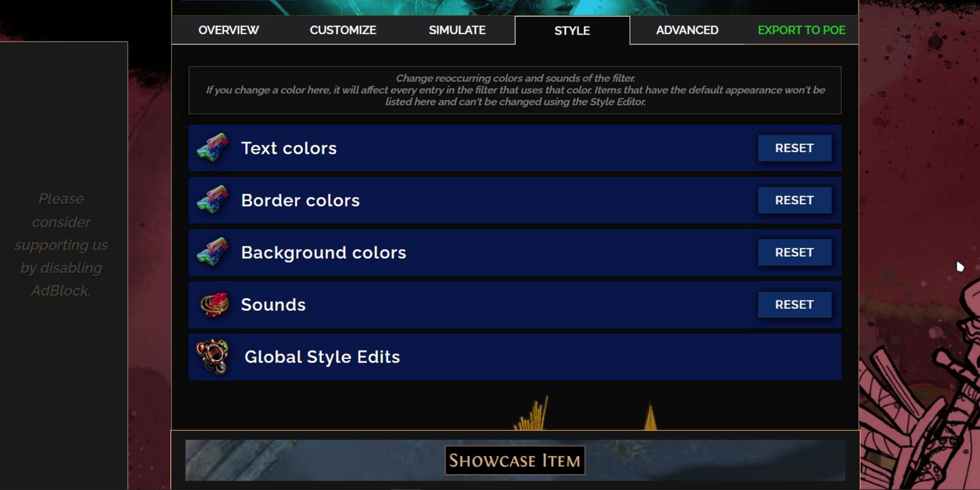Click the Global Style Edits orb icon

215,357
